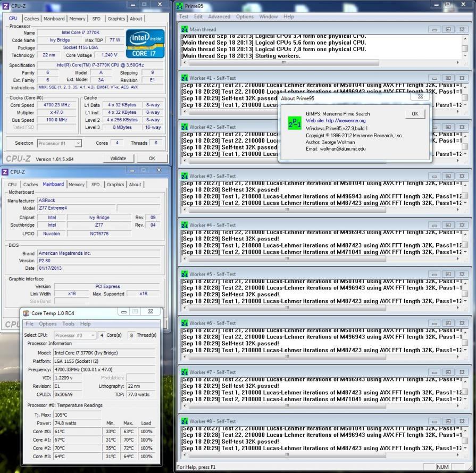The image size is (476, 473).
Task: Click the Manufacturer ASRock field
Action: point(99,201)
